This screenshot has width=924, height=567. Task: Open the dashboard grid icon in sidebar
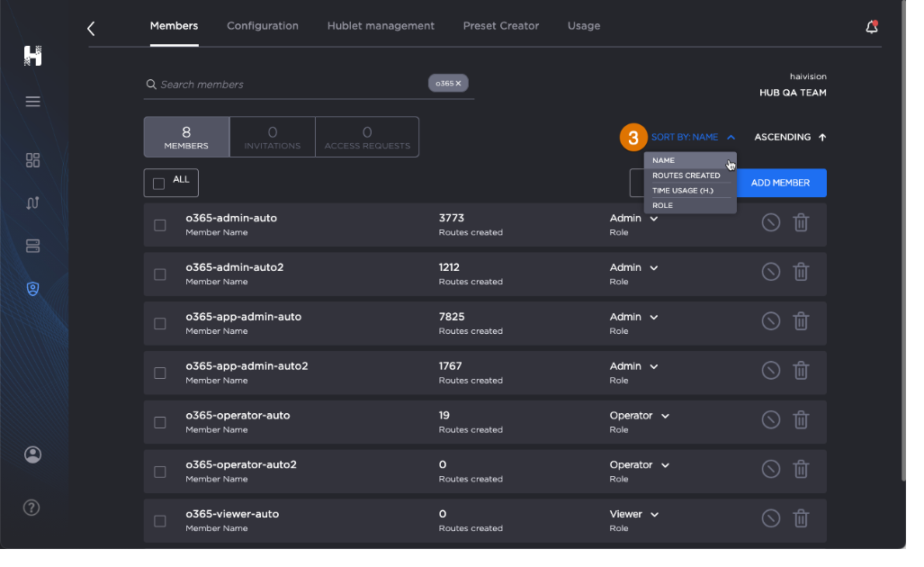click(x=33, y=160)
